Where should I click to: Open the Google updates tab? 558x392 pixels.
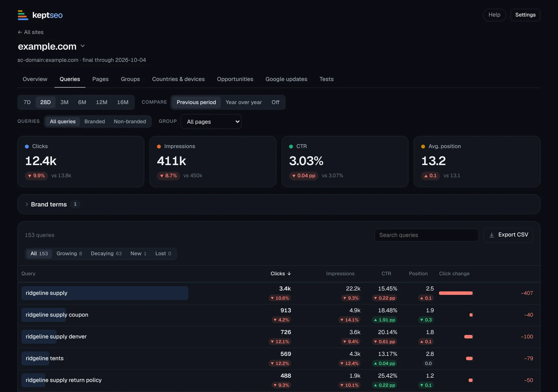pyautogui.click(x=286, y=79)
